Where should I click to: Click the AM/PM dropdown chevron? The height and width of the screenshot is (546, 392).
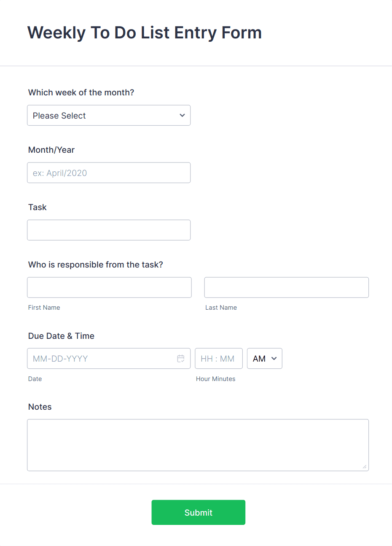tap(273, 358)
